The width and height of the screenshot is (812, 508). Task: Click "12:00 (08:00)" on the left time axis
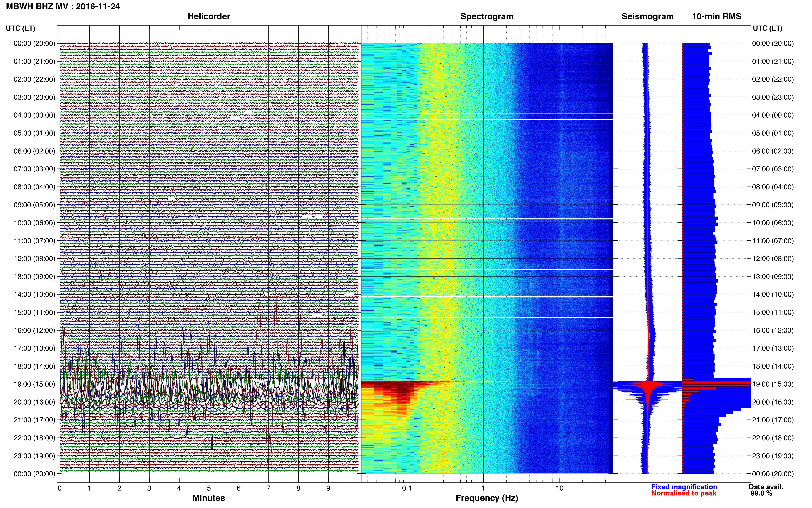click(x=34, y=259)
